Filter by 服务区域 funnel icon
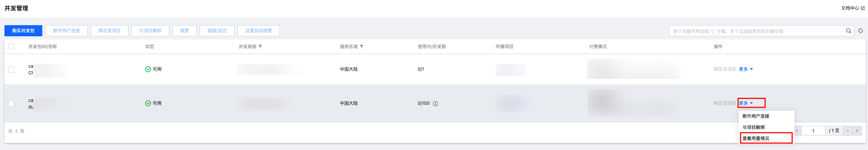The width and height of the screenshot is (868, 150). coord(362,47)
